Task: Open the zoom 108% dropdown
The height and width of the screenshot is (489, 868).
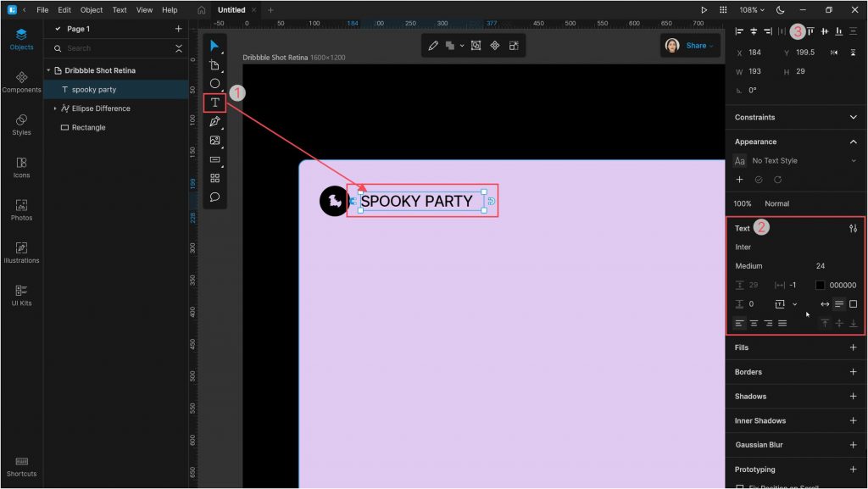Action: pos(752,10)
